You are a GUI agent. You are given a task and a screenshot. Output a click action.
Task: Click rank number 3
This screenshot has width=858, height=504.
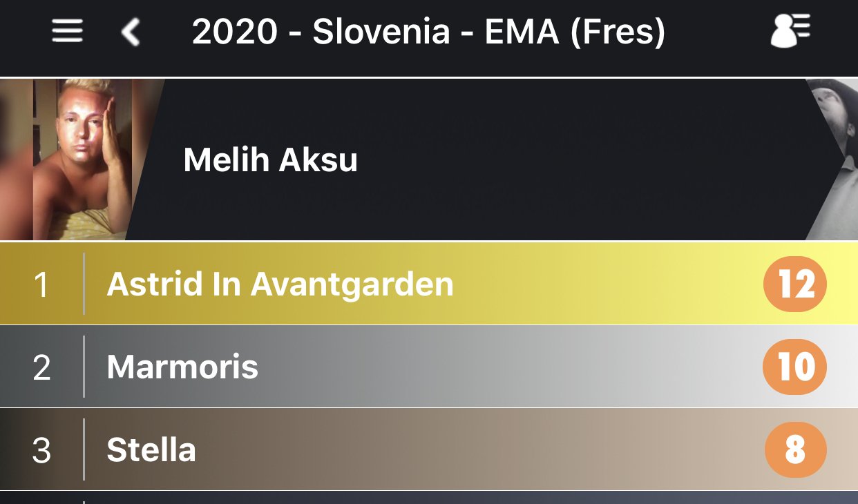[x=41, y=450]
